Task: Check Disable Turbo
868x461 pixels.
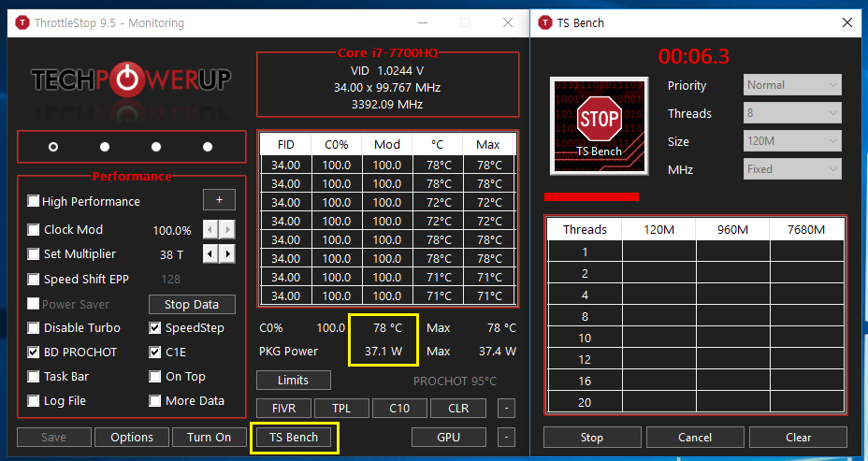Action: click(34, 327)
